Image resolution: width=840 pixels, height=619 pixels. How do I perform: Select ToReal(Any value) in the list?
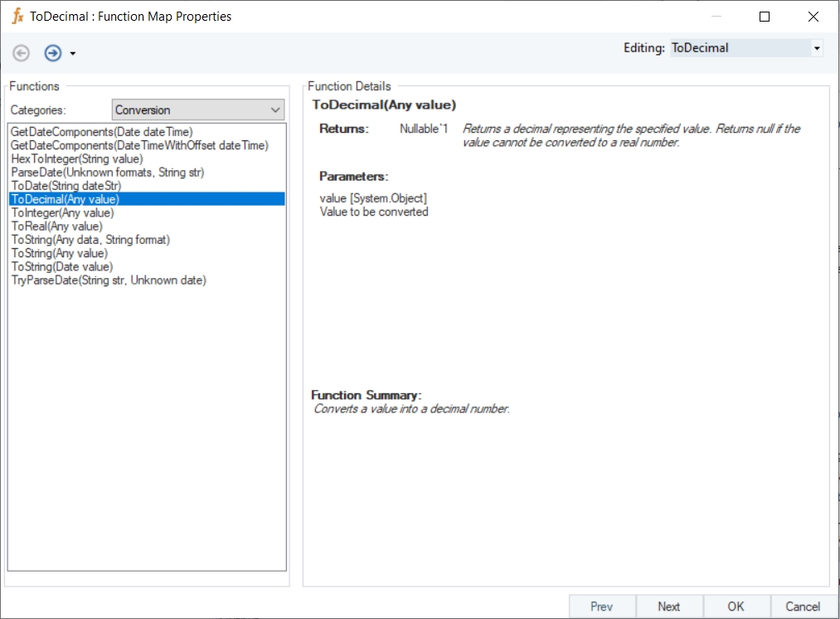tap(56, 226)
